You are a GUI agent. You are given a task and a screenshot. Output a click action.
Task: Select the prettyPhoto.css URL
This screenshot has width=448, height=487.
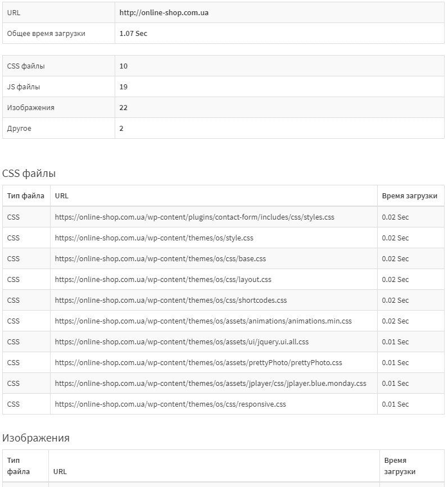pyautogui.click(x=198, y=362)
